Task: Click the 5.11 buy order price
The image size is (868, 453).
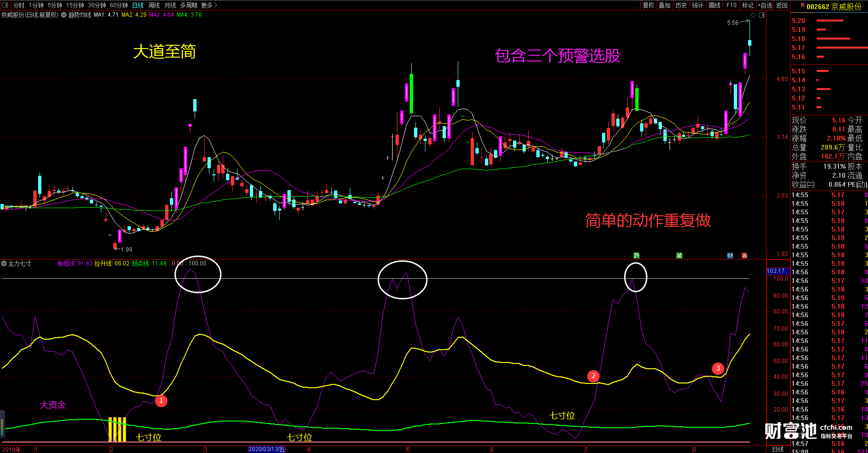Action: pos(799,107)
